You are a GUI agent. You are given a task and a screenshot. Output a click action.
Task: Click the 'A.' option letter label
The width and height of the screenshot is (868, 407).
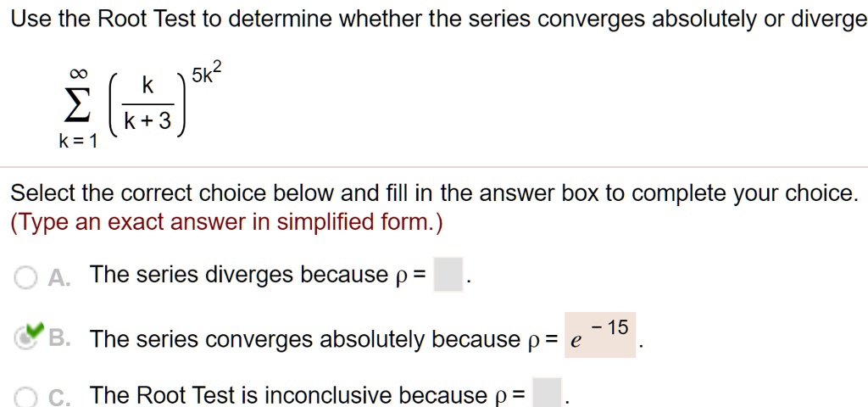coord(59,277)
